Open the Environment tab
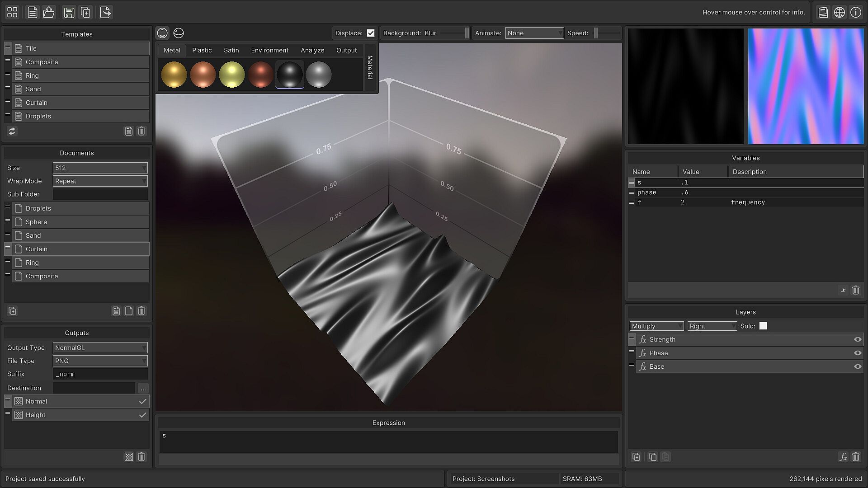868x488 pixels. point(269,50)
